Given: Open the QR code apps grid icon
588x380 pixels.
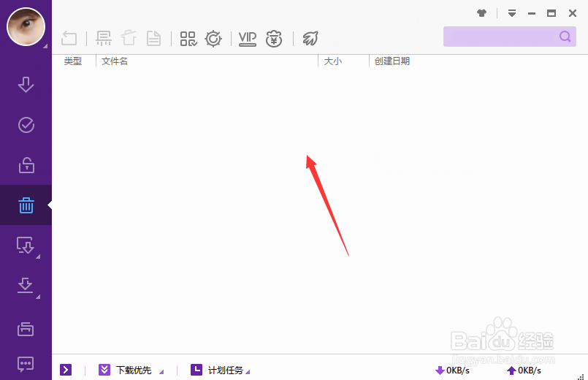Looking at the screenshot, I should tap(188, 38).
